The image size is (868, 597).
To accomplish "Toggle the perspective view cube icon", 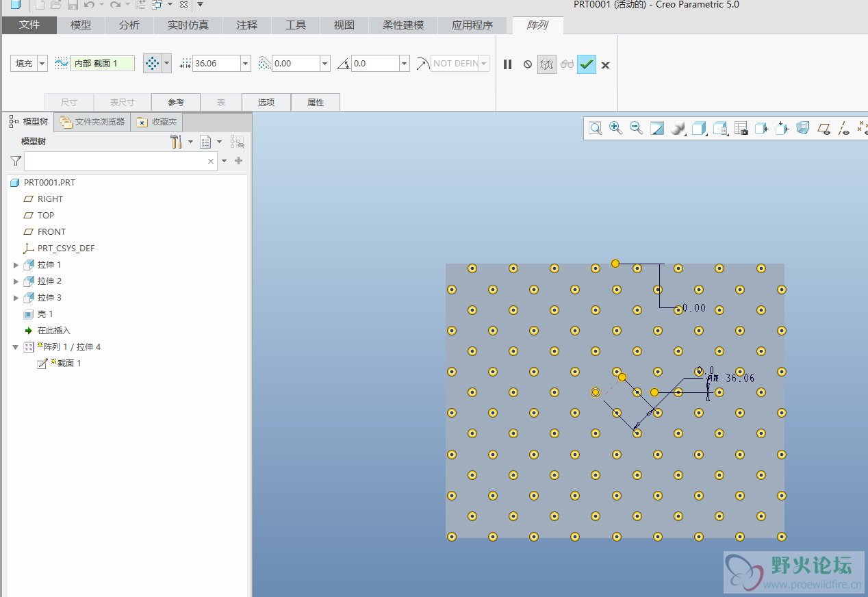I will point(803,128).
